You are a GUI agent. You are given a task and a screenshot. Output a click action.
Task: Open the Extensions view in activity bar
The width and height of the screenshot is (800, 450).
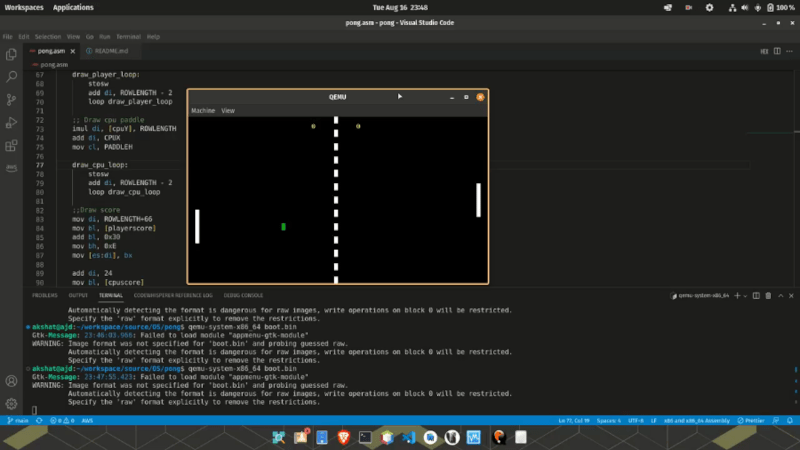[x=11, y=145]
